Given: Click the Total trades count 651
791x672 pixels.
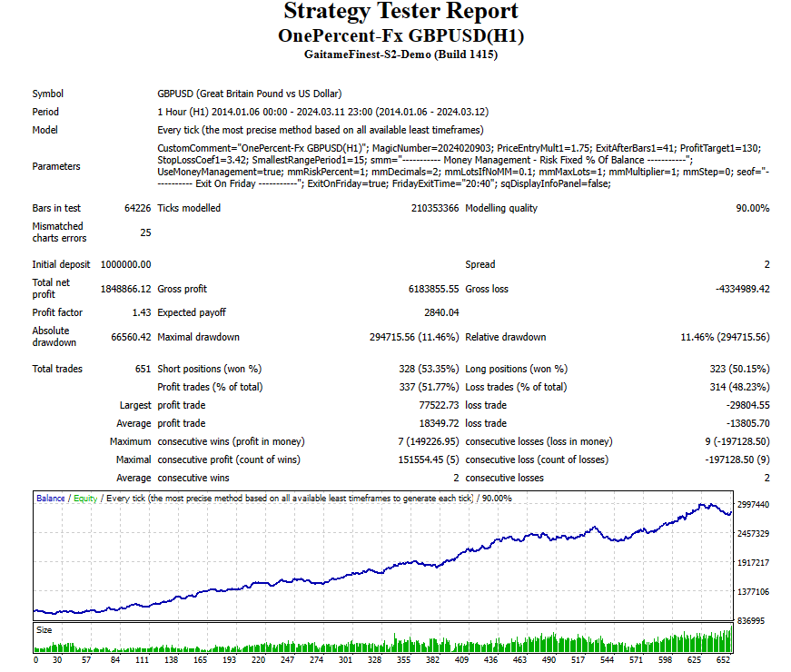Looking at the screenshot, I should (142, 369).
